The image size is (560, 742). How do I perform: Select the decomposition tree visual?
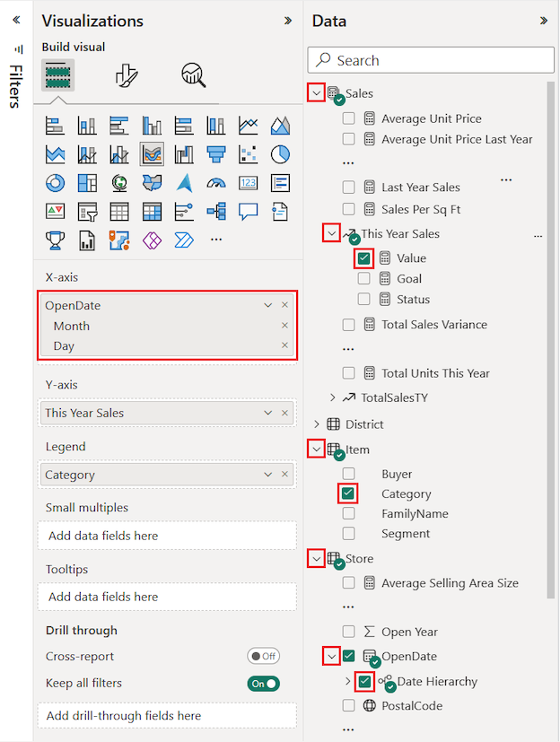216,211
